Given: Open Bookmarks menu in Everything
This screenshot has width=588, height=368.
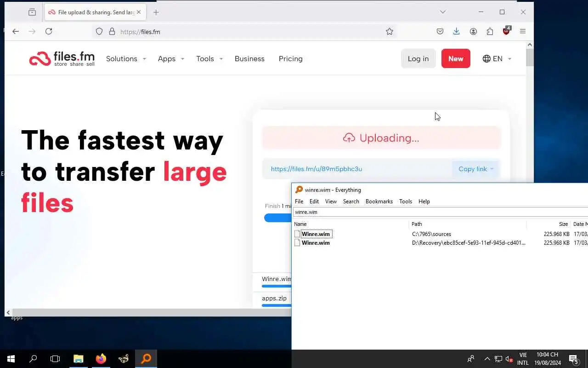Looking at the screenshot, I should click(379, 201).
